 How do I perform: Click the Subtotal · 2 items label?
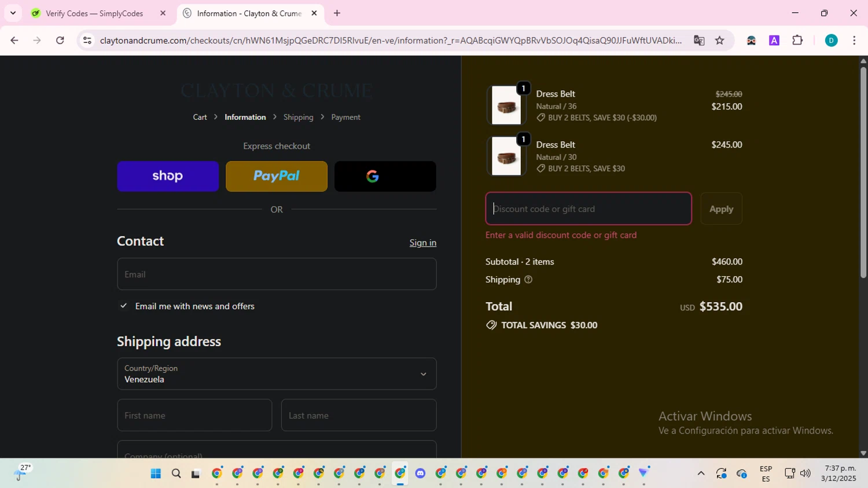[x=520, y=262]
